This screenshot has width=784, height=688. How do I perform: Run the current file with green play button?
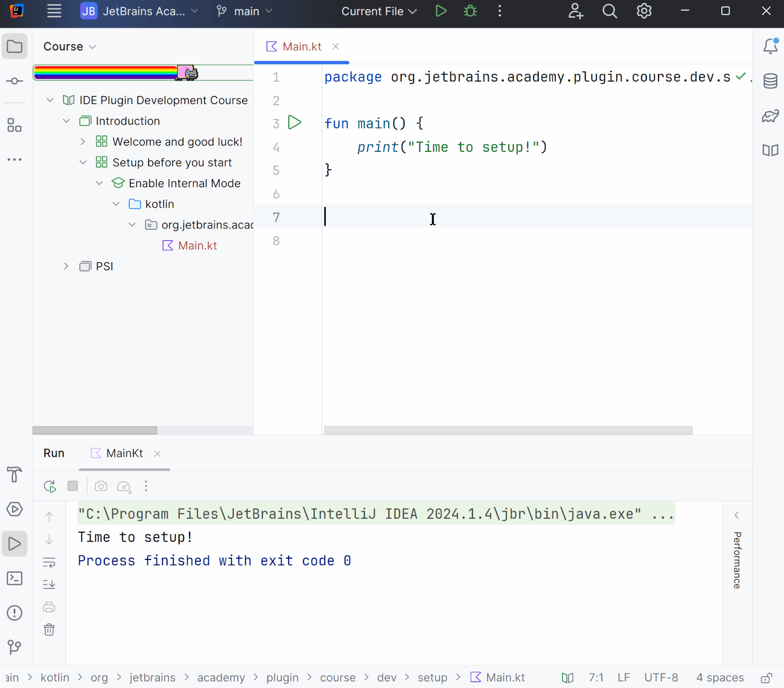[x=441, y=11]
